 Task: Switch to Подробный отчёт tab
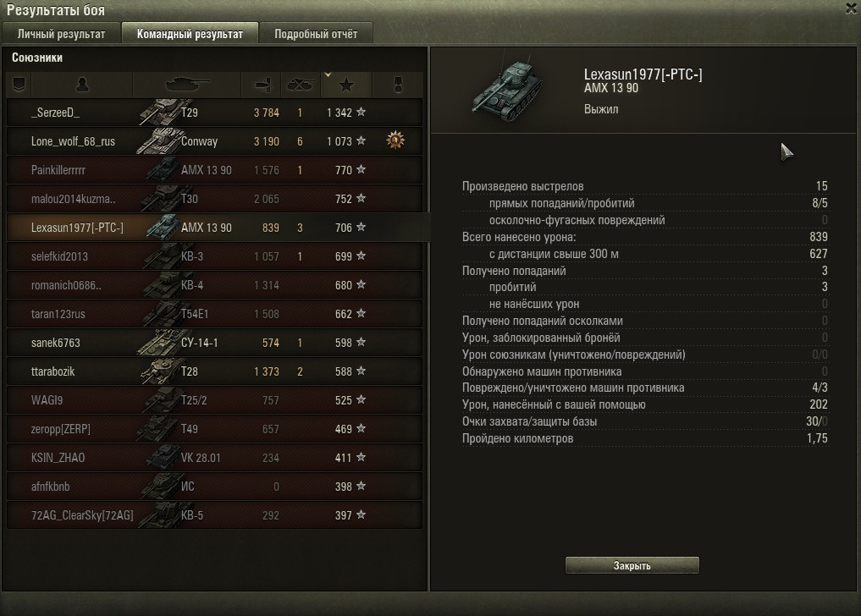316,34
